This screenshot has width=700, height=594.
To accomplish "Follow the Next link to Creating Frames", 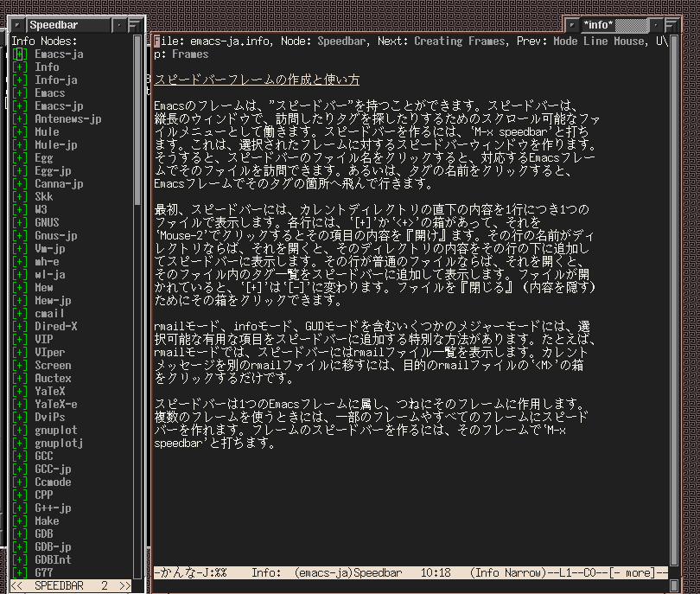I will click(x=460, y=42).
